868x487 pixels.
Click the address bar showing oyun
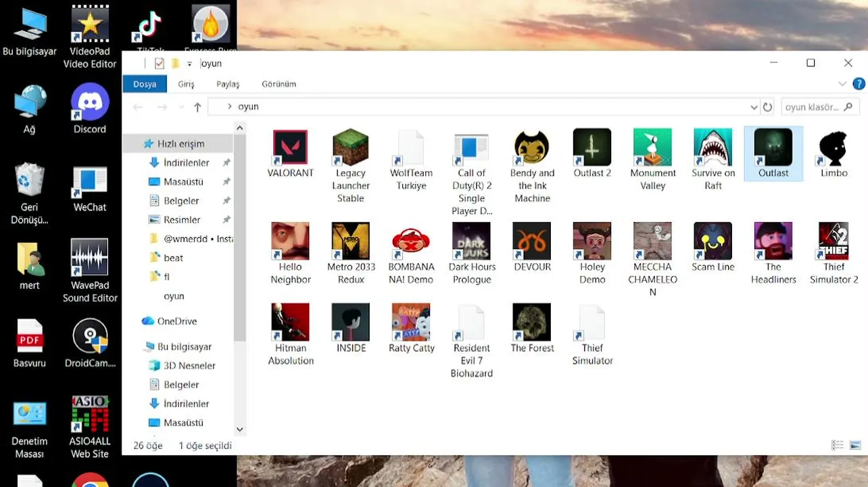(483, 107)
